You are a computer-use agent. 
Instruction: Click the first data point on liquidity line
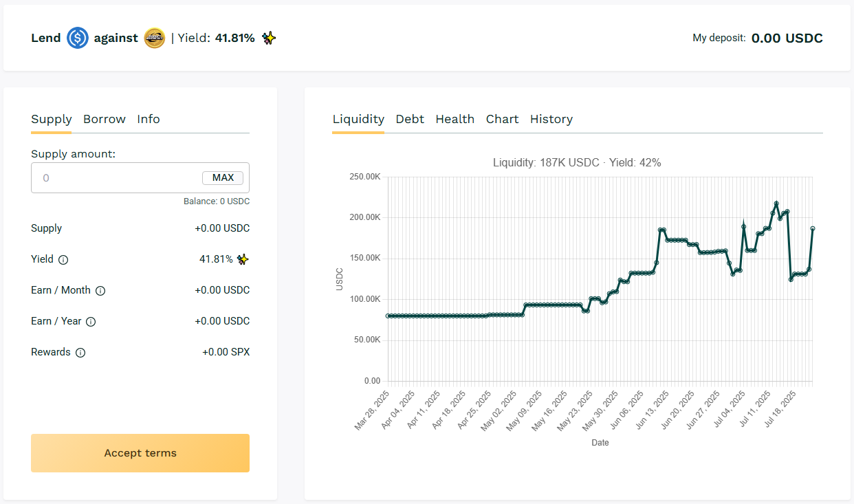point(388,316)
